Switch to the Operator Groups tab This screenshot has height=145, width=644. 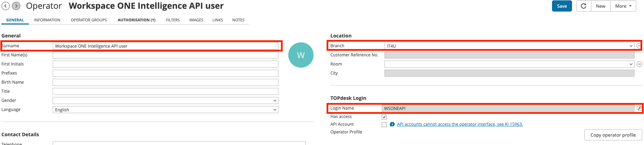(x=89, y=20)
